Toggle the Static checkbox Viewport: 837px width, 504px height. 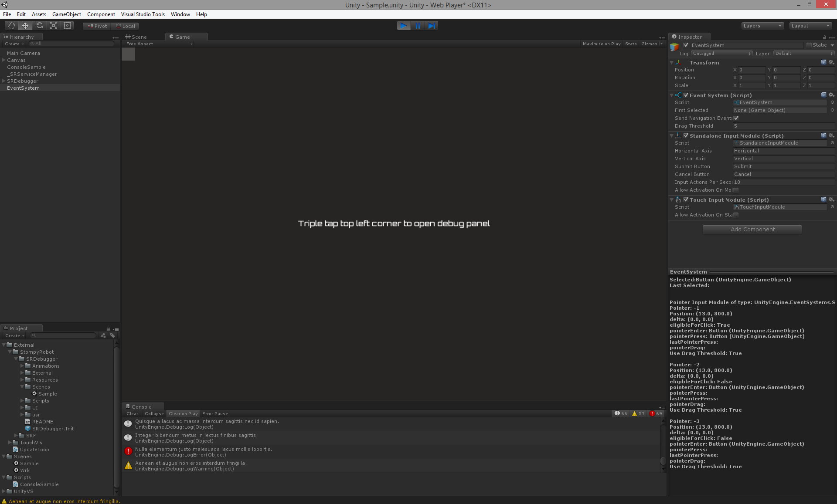point(809,45)
